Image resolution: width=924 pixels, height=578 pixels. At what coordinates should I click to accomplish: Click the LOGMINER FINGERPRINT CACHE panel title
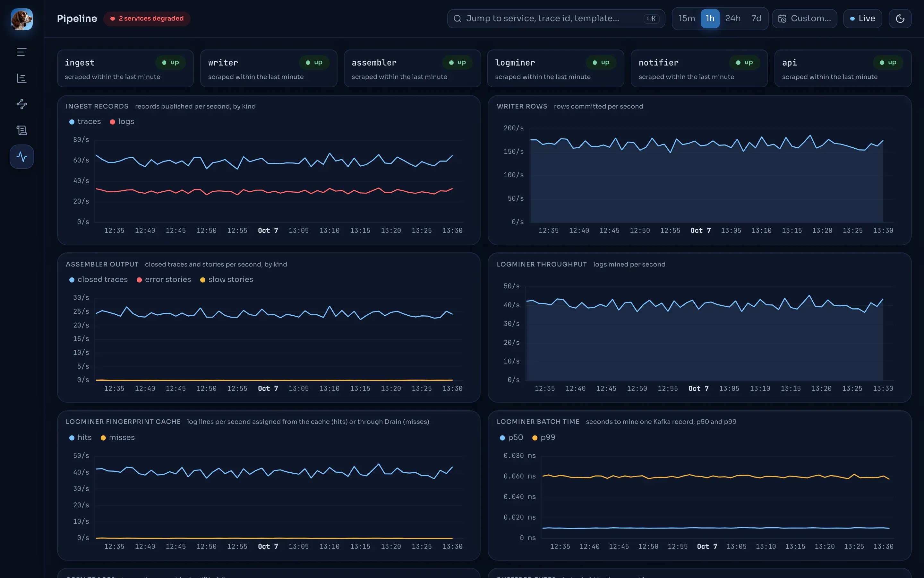pos(123,422)
